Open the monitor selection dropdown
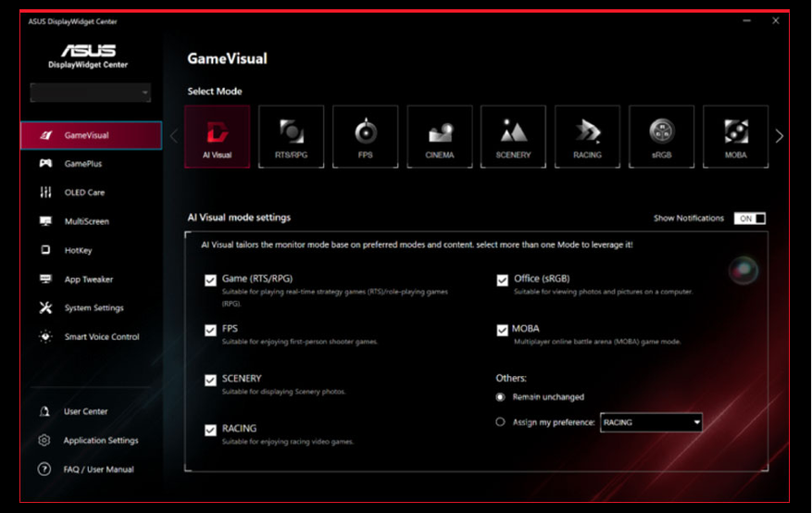 pos(91,93)
